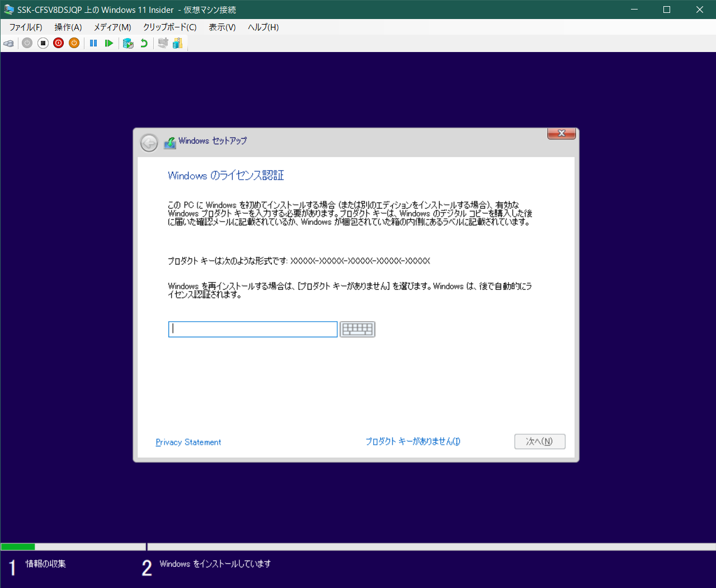
Task: Click the Windows Setup title icon
Action: coord(169,143)
